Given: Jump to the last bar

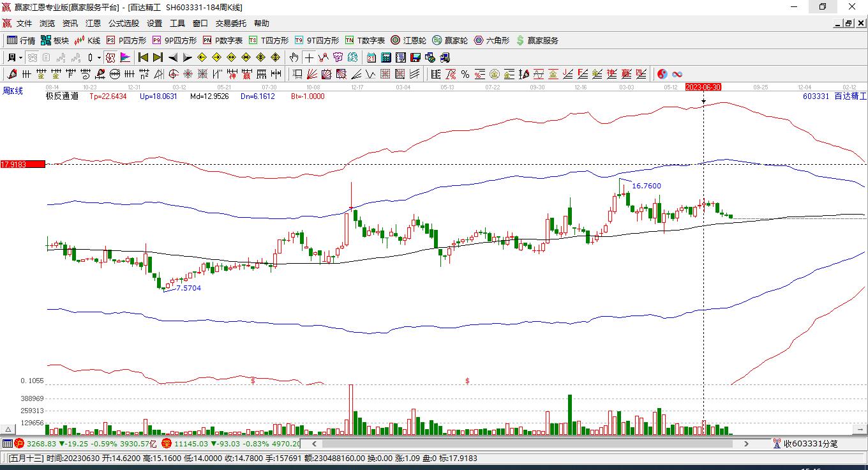Looking at the screenshot, I should pyautogui.click(x=158, y=57).
